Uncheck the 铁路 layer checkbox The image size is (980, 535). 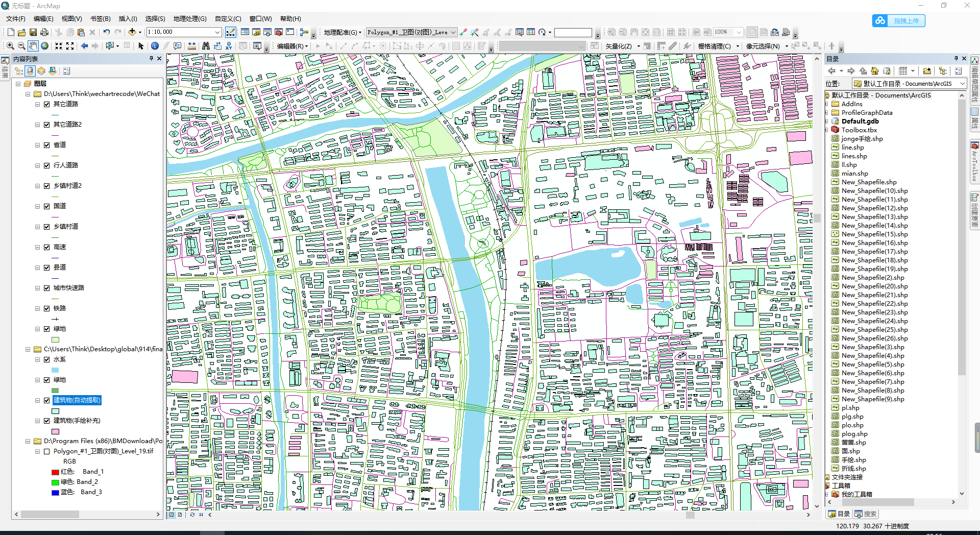[47, 308]
